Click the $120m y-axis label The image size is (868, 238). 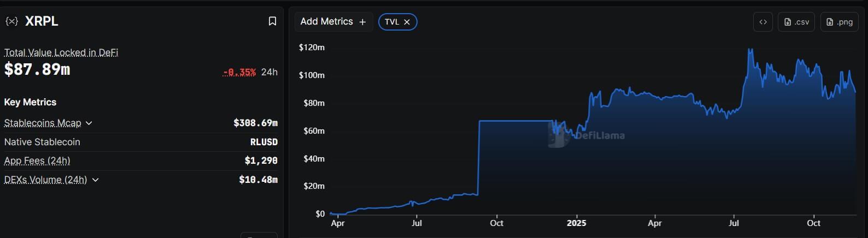(x=312, y=47)
